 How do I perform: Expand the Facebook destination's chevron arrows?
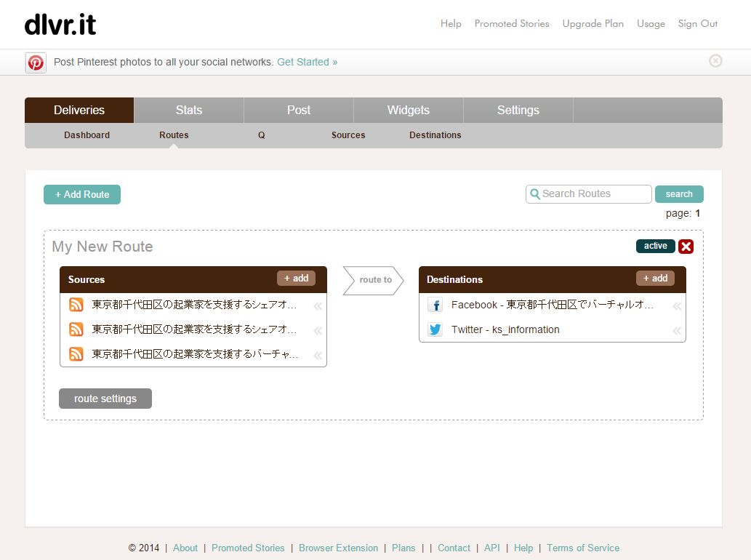coord(676,306)
